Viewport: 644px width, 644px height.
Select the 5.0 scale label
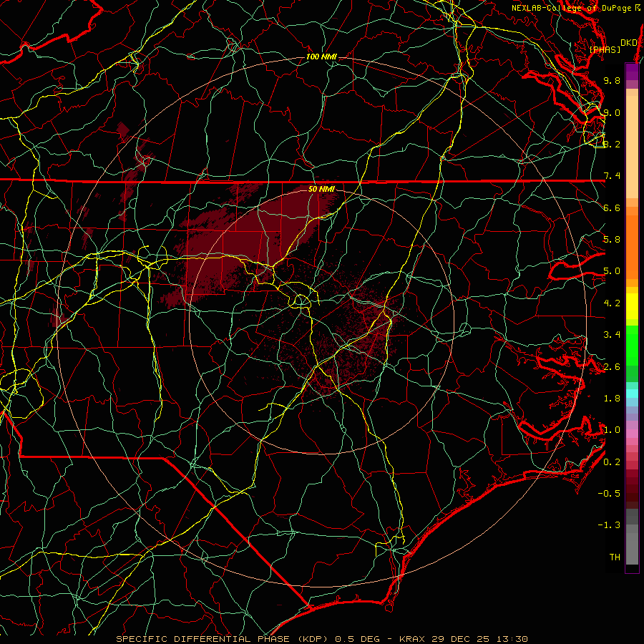pos(612,271)
